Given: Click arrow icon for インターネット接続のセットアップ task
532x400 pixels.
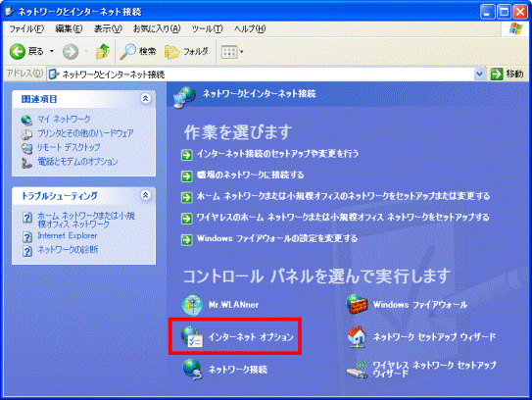Looking at the screenshot, I should (186, 155).
